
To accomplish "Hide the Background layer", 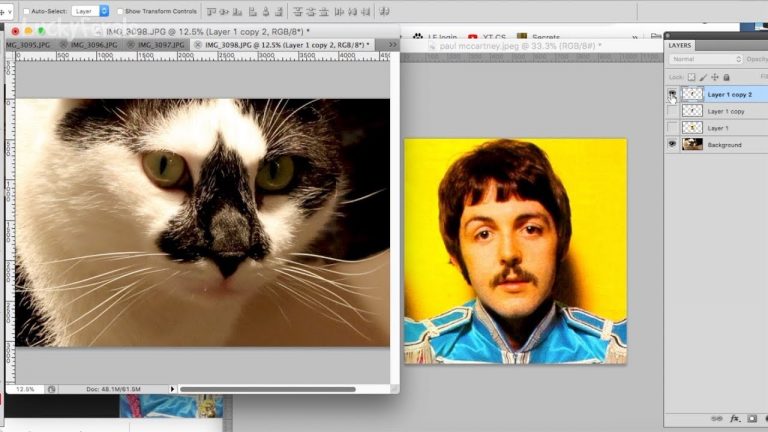I will (671, 145).
